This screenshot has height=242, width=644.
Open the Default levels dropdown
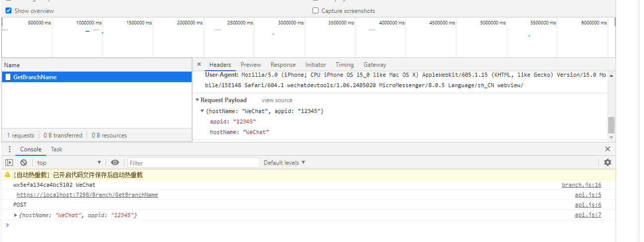click(x=285, y=163)
